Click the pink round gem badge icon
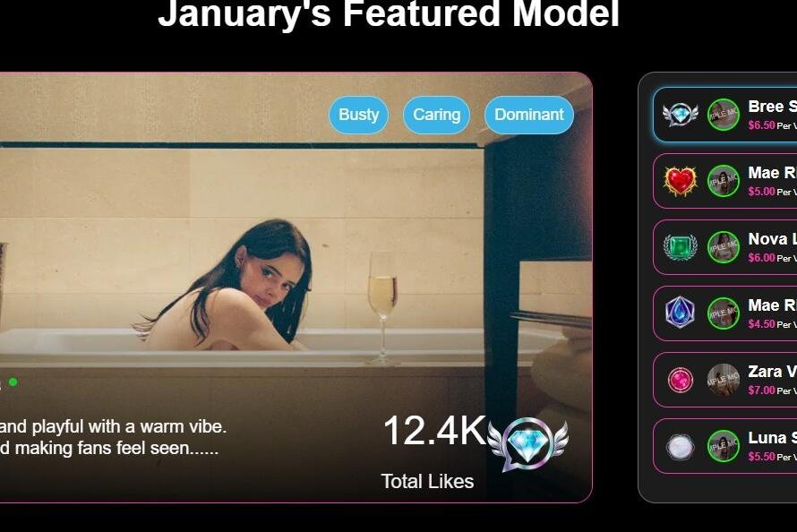This screenshot has height=532, width=797. [x=680, y=380]
